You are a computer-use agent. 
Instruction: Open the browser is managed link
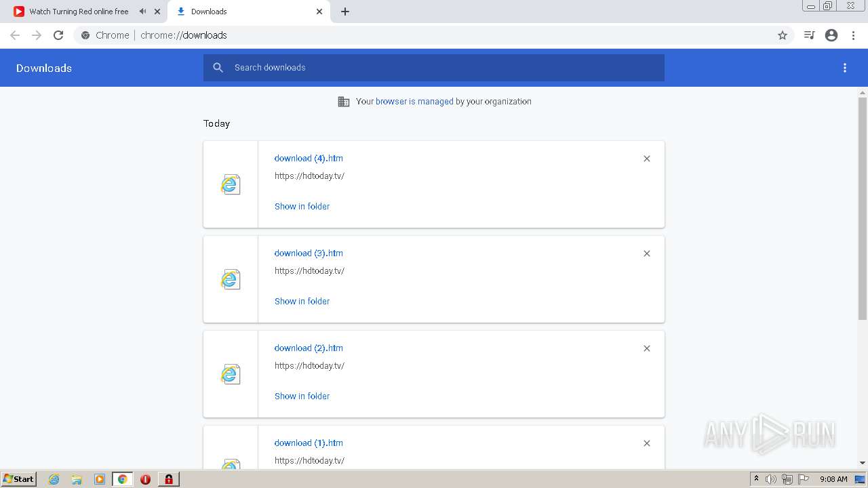(414, 102)
